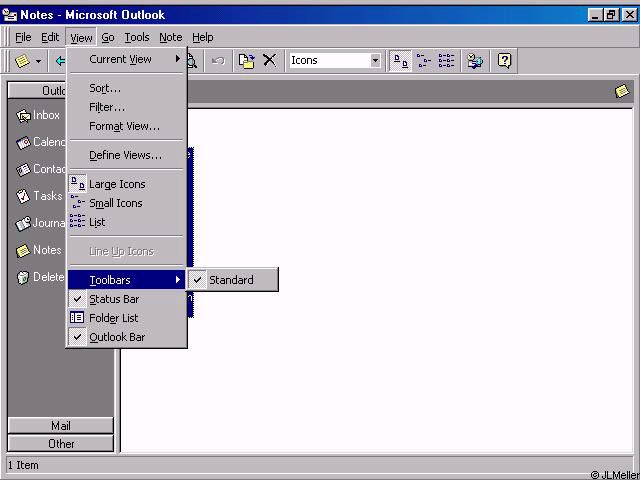Choose Define Views... menu entry
Image resolution: width=640 pixels, height=480 pixels.
tap(126, 155)
